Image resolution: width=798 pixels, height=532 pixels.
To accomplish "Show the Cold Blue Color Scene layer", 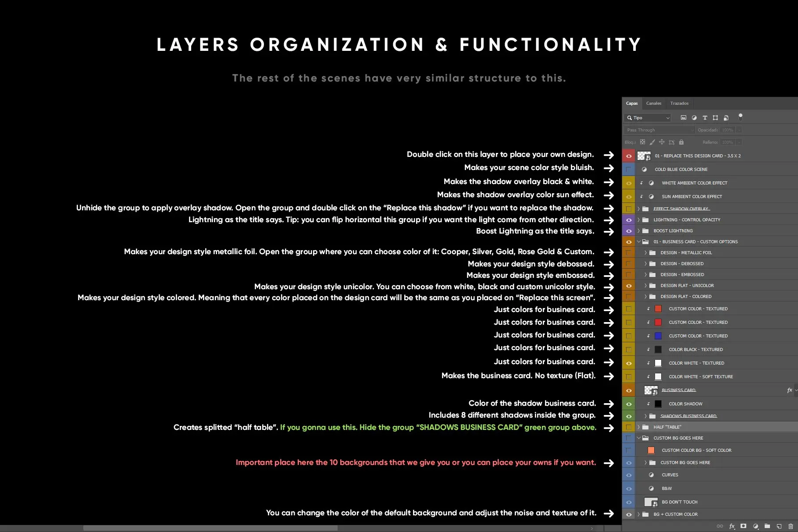I will (629, 170).
